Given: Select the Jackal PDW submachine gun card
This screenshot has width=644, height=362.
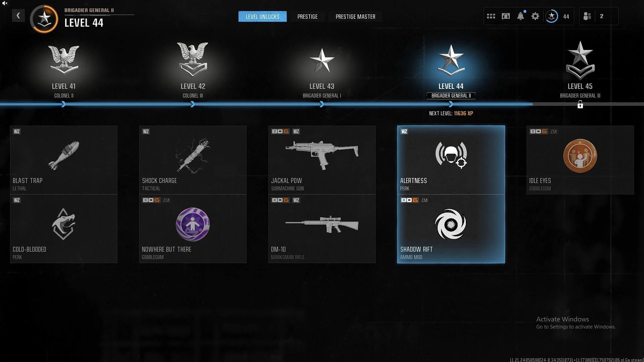Looking at the screenshot, I should coord(322,160).
